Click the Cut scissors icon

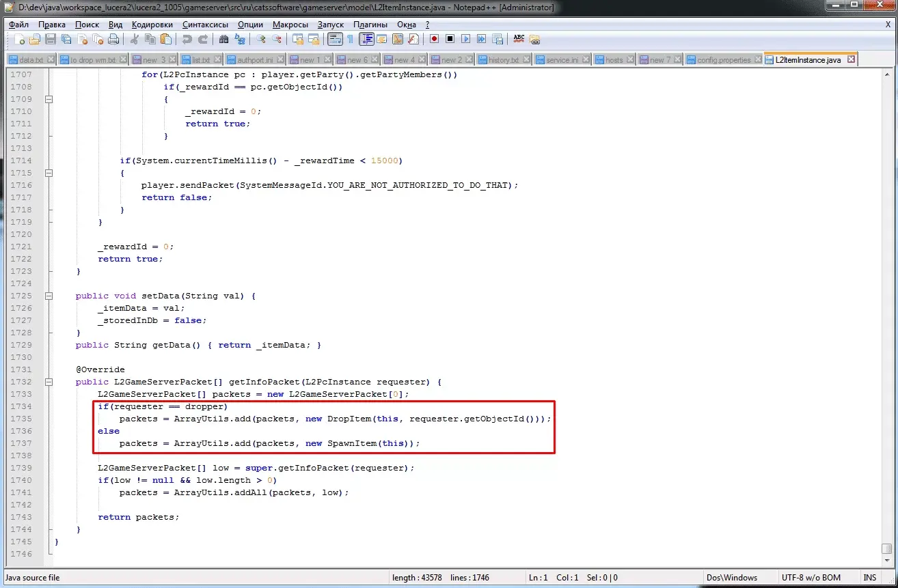[134, 39]
